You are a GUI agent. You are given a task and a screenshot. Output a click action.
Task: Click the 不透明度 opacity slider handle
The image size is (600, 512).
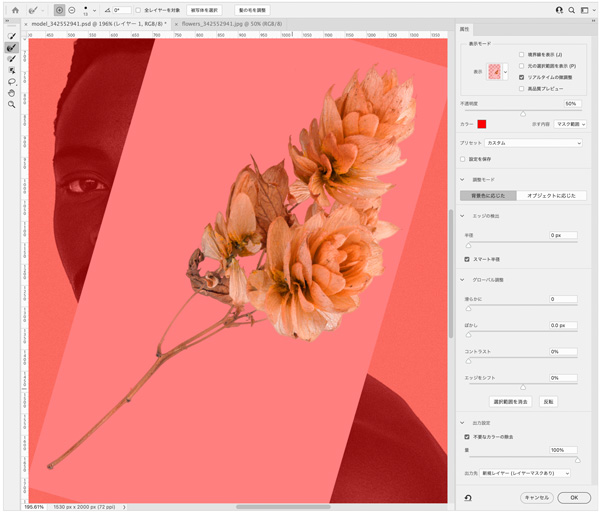[x=523, y=114]
